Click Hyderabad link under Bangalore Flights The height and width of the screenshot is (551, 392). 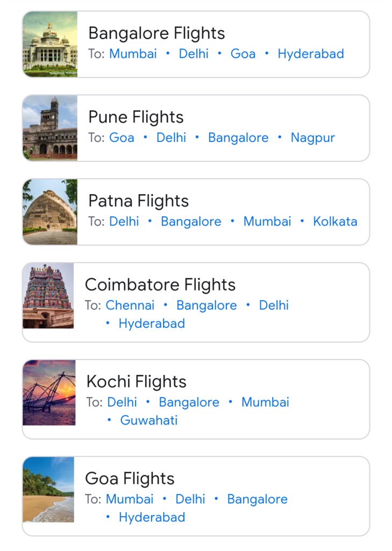[311, 54]
